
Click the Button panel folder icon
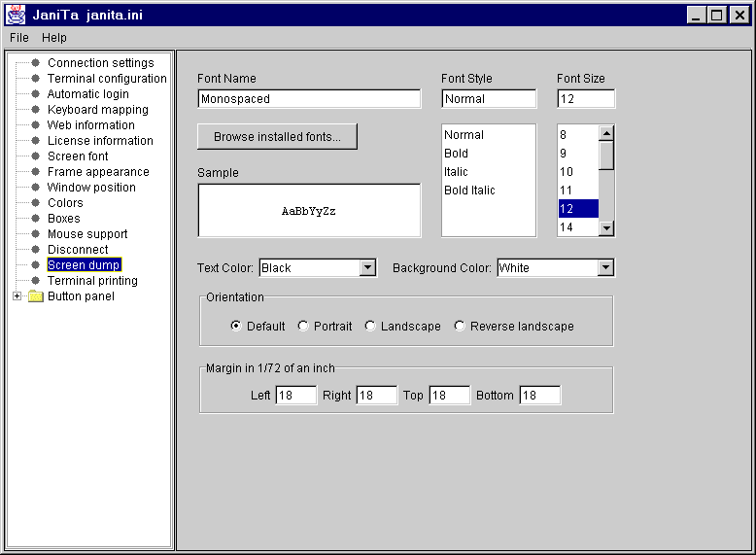[x=36, y=296]
